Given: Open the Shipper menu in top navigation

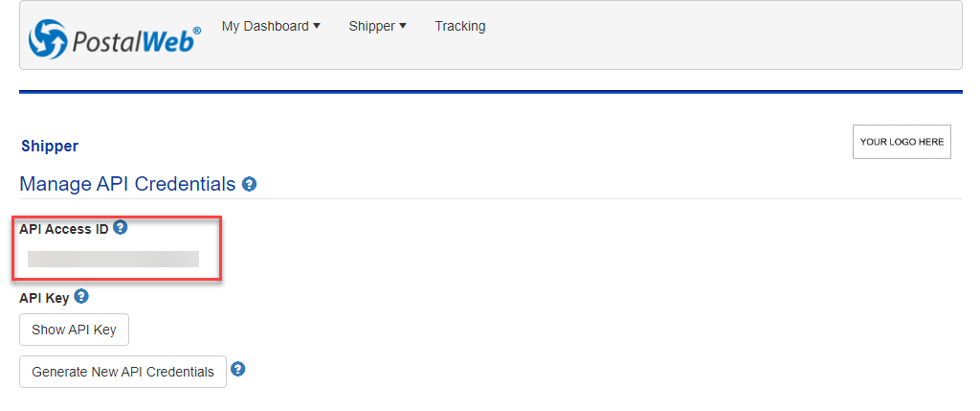Looking at the screenshot, I should (377, 26).
